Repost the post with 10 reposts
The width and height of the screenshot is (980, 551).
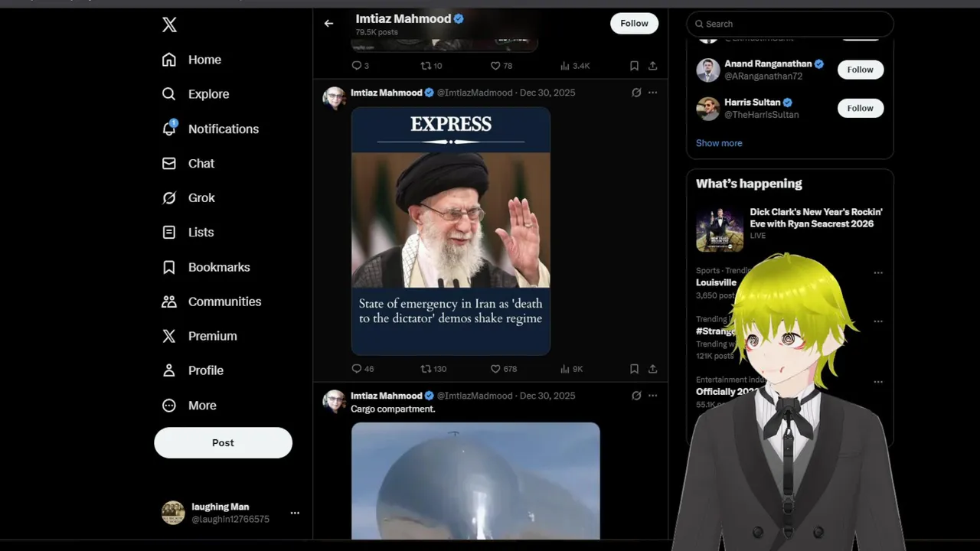pyautogui.click(x=431, y=66)
